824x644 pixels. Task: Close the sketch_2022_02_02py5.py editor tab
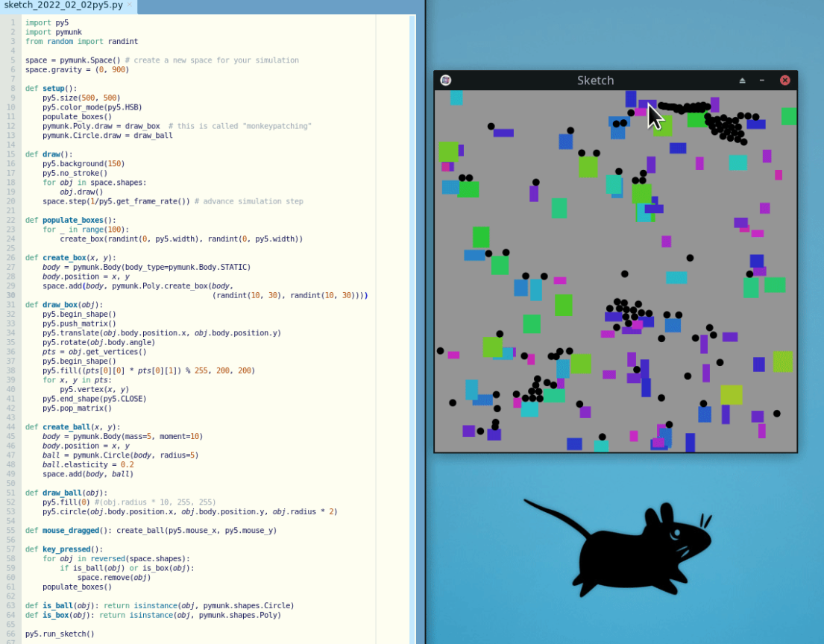tap(129, 4)
